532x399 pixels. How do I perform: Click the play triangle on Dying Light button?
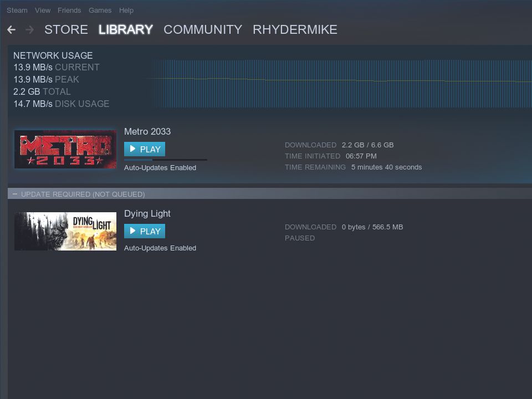coord(132,231)
